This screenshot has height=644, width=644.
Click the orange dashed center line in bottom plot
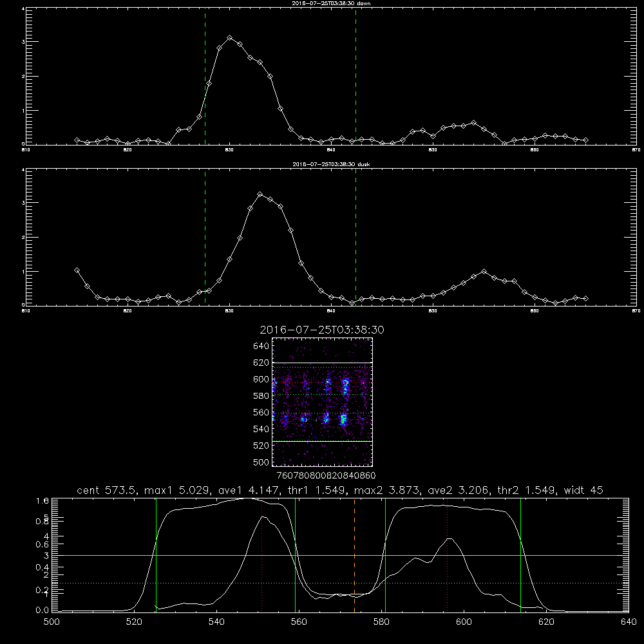click(354, 555)
